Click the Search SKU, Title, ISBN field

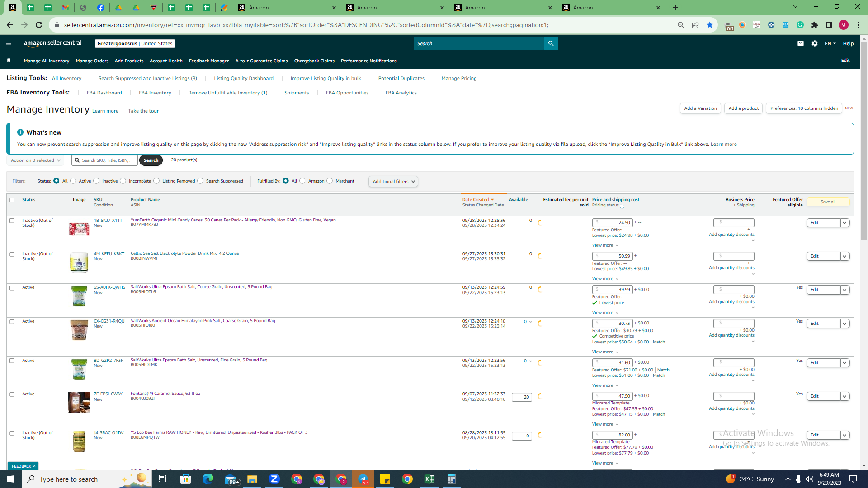coord(104,160)
